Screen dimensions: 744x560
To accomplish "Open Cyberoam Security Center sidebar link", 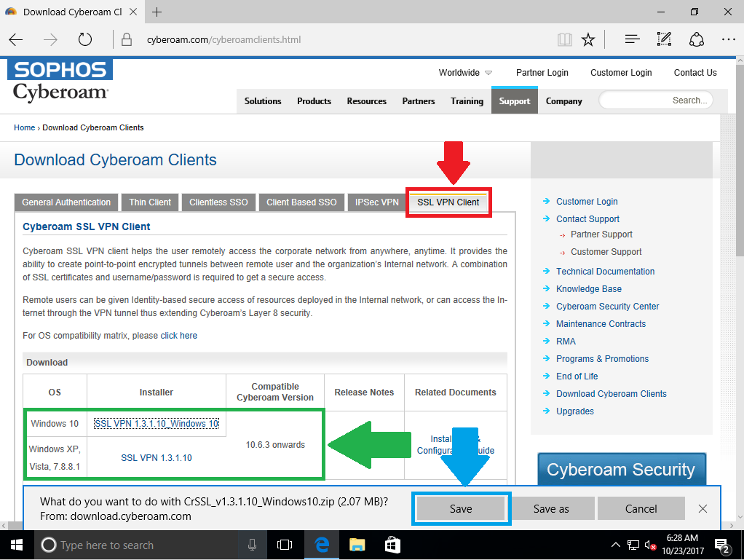I will click(608, 307).
